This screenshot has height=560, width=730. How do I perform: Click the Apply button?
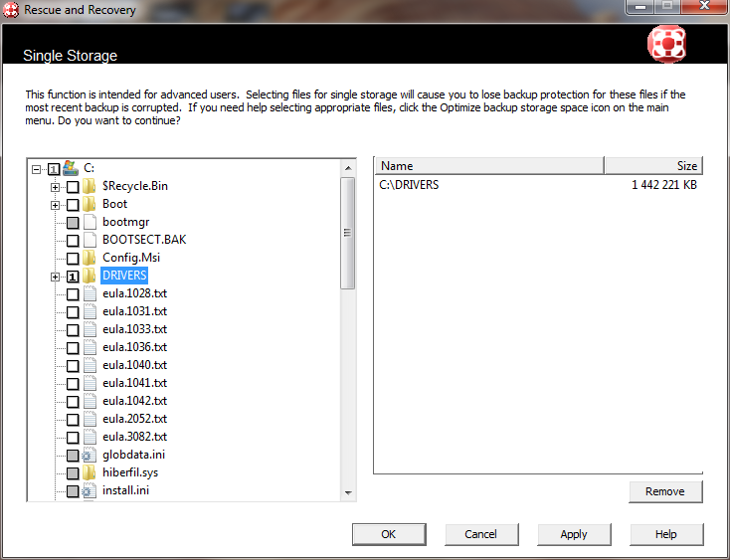tap(574, 534)
